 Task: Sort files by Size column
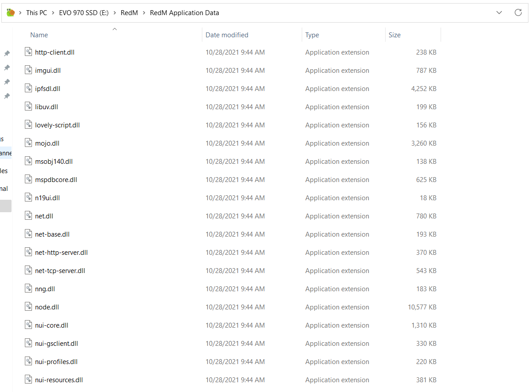[394, 35]
